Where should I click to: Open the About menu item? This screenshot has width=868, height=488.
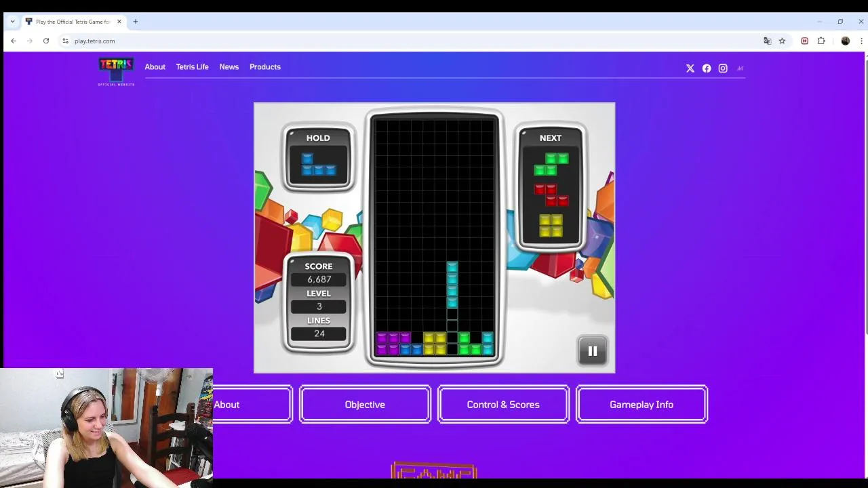pos(155,67)
